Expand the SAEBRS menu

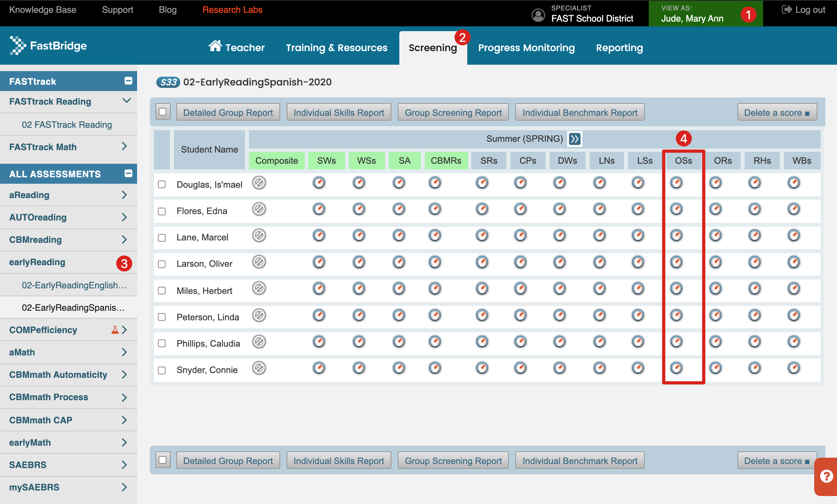(x=124, y=465)
